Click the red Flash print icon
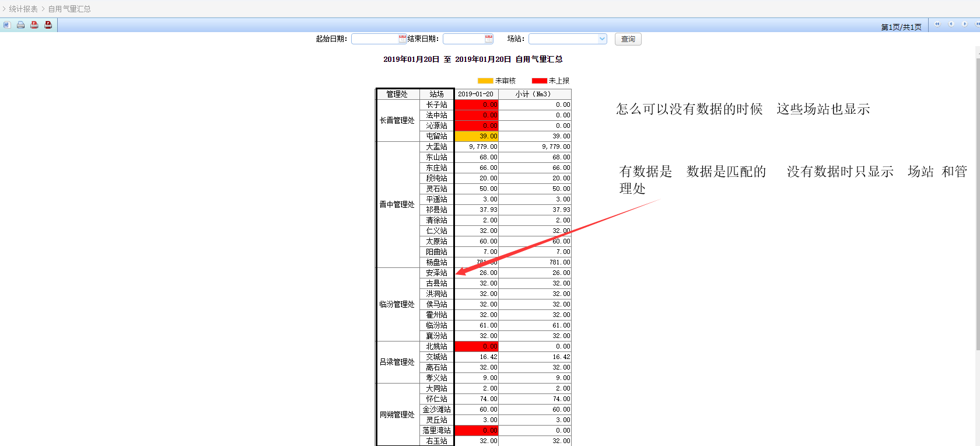Viewport: 980px width, 446px height. point(34,25)
